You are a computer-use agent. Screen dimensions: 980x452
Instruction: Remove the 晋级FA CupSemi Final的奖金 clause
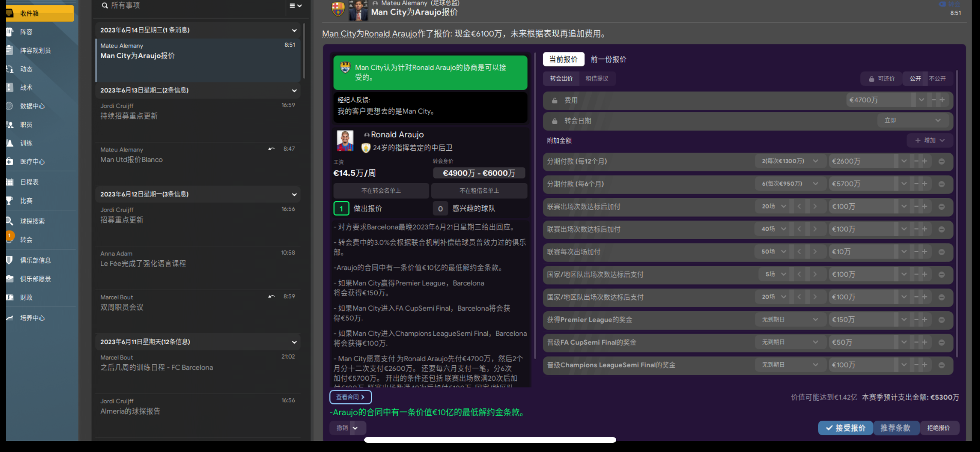click(941, 342)
